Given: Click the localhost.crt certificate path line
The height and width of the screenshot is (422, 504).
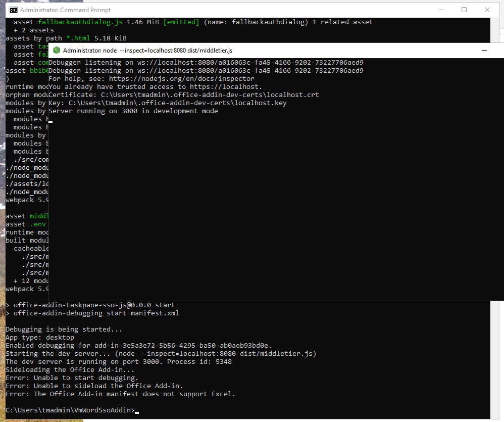Looking at the screenshot, I should point(183,95).
